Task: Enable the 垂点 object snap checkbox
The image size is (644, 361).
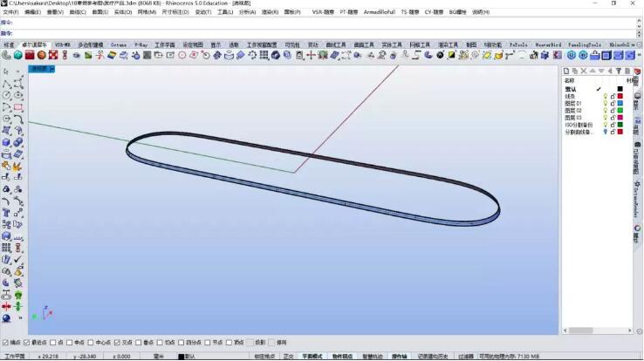Action: click(x=139, y=343)
